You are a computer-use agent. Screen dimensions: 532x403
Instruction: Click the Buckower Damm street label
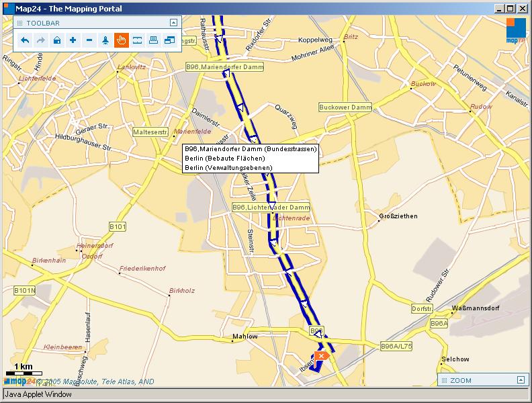tap(345, 107)
